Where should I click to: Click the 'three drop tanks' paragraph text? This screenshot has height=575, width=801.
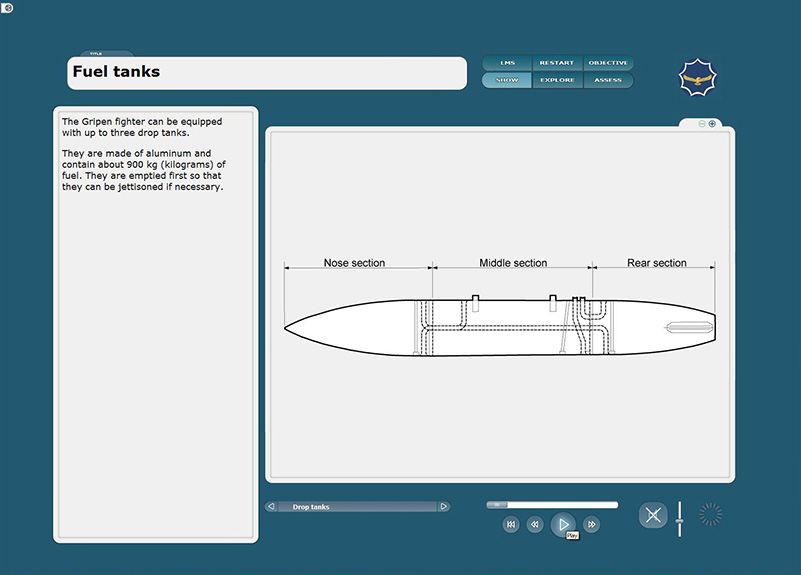click(142, 127)
